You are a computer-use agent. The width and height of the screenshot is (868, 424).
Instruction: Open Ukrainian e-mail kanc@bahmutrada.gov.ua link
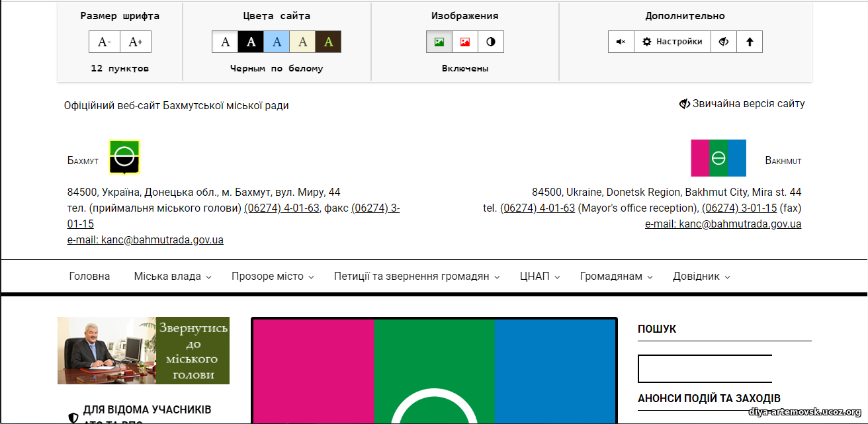pos(146,240)
